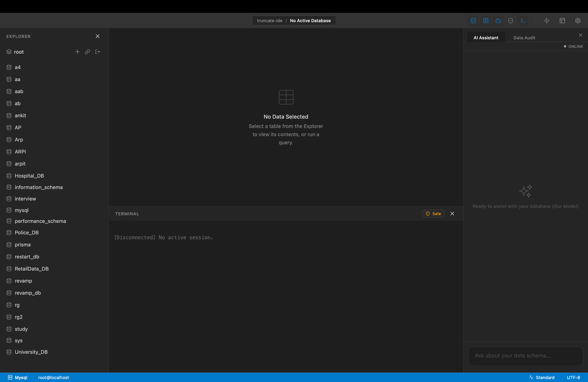Close the AI Assistant side panel
Screen dimensions: 588x382
click(580, 35)
